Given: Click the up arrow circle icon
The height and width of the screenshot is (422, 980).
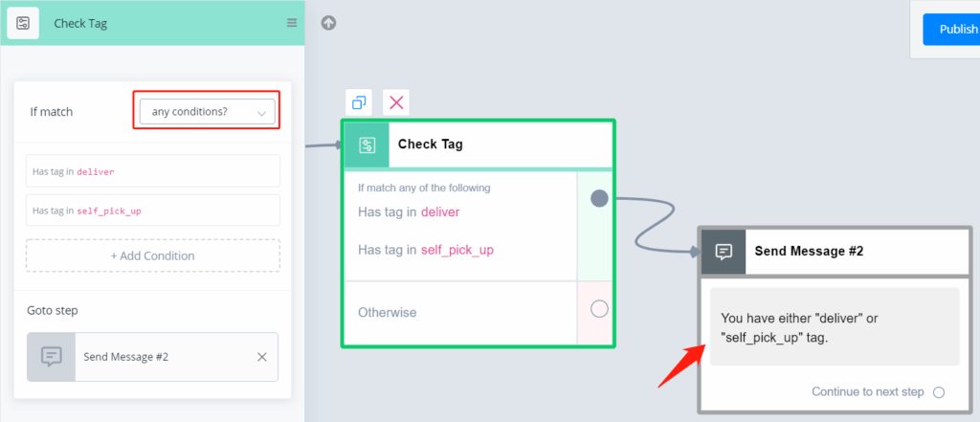Looking at the screenshot, I should click(329, 23).
